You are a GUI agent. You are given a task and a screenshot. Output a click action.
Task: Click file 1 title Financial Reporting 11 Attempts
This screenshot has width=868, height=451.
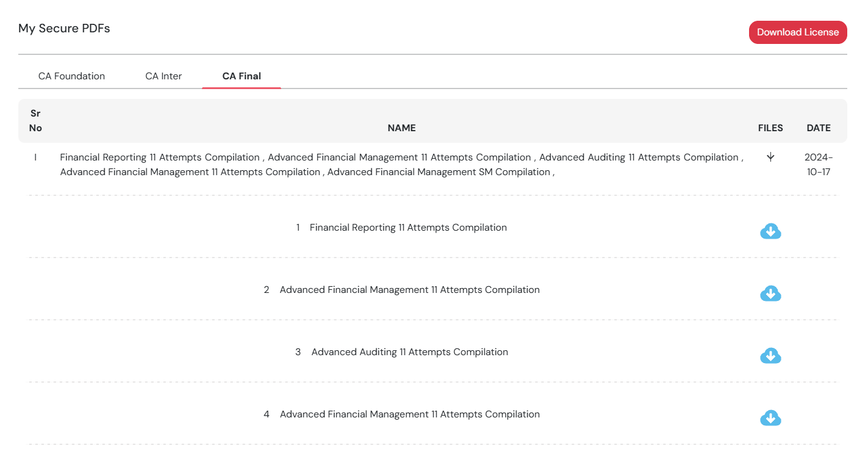[408, 228]
